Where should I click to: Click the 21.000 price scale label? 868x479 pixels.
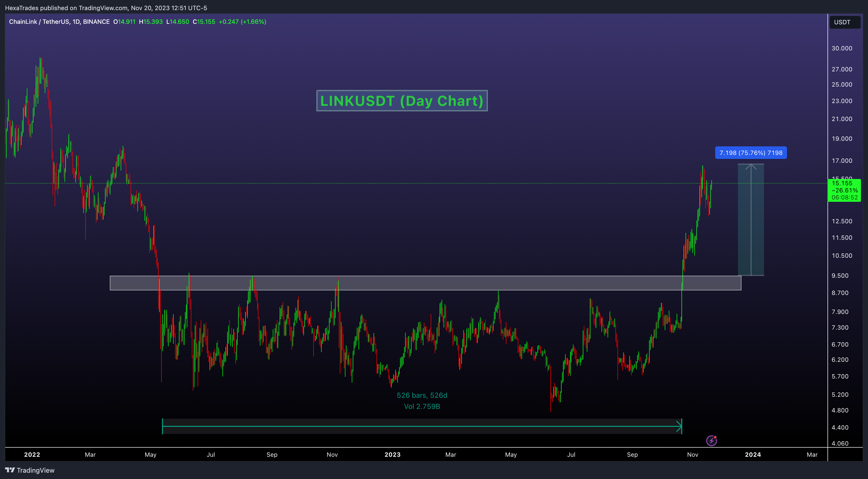coord(842,119)
